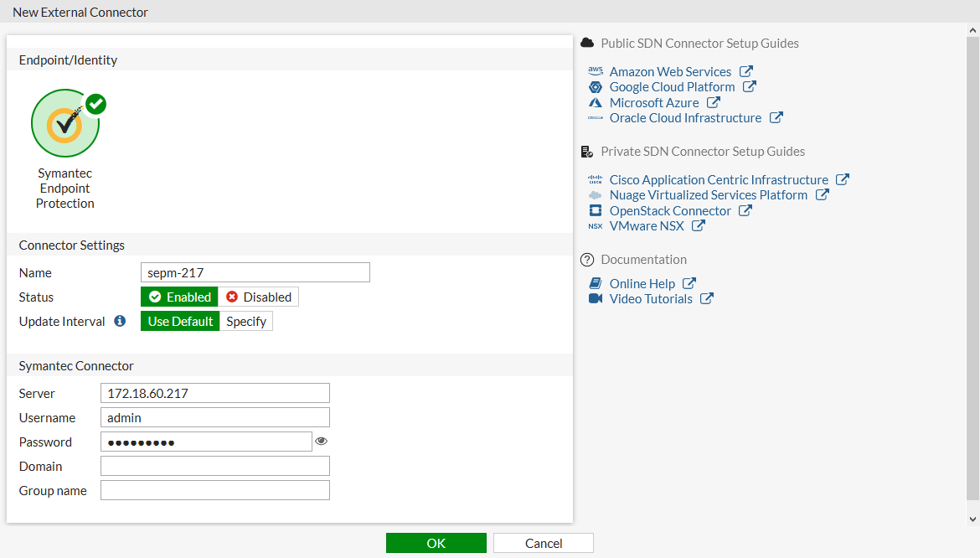Click the New External Connector title
Screen dimensions: 980x558
click(80, 12)
